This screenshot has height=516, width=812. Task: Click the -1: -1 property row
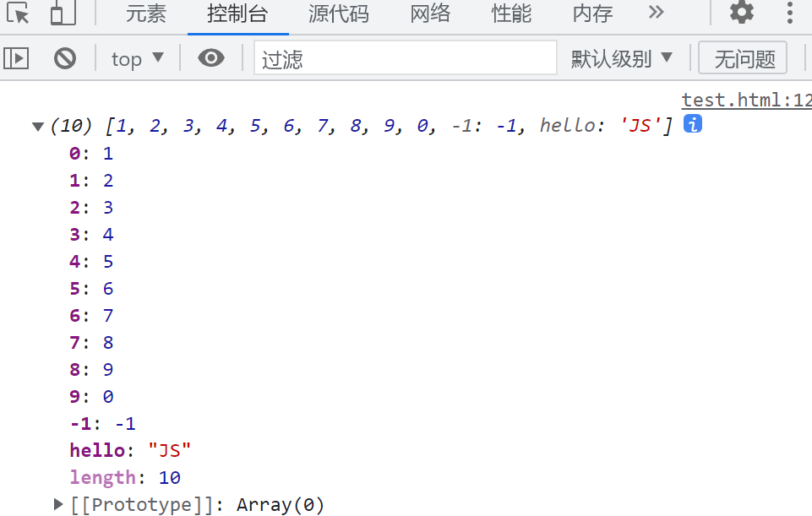[102, 423]
